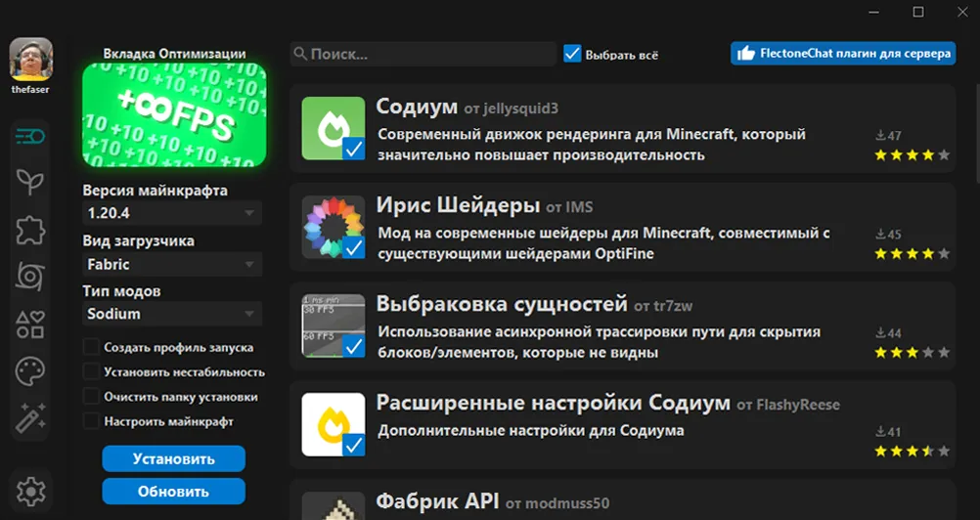Click the paint palette sidebar icon
Viewport: 980px width, 520px height.
pyautogui.click(x=31, y=372)
